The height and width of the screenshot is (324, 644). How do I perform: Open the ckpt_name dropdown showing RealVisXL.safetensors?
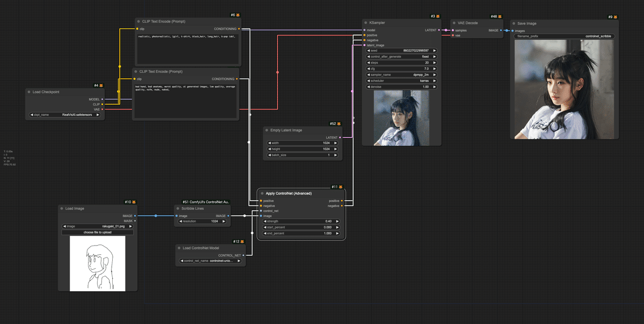64,114
